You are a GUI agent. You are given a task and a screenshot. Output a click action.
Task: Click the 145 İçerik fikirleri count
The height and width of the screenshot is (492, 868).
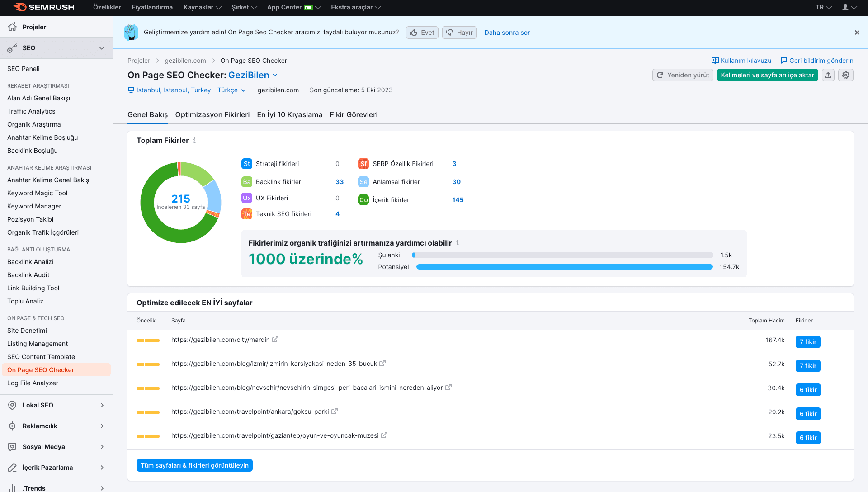(x=458, y=200)
